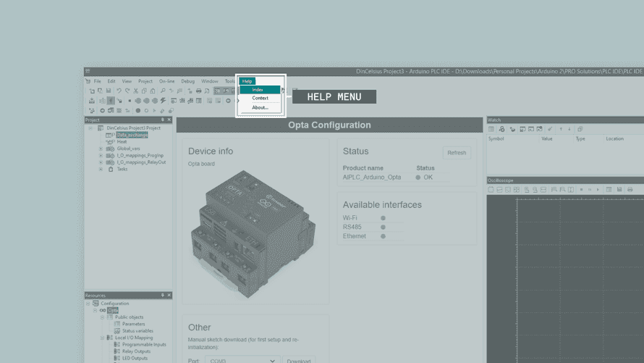Viewport: 644px width, 363px height.
Task: Click the Oscilloscope print icon
Action: pos(630,190)
